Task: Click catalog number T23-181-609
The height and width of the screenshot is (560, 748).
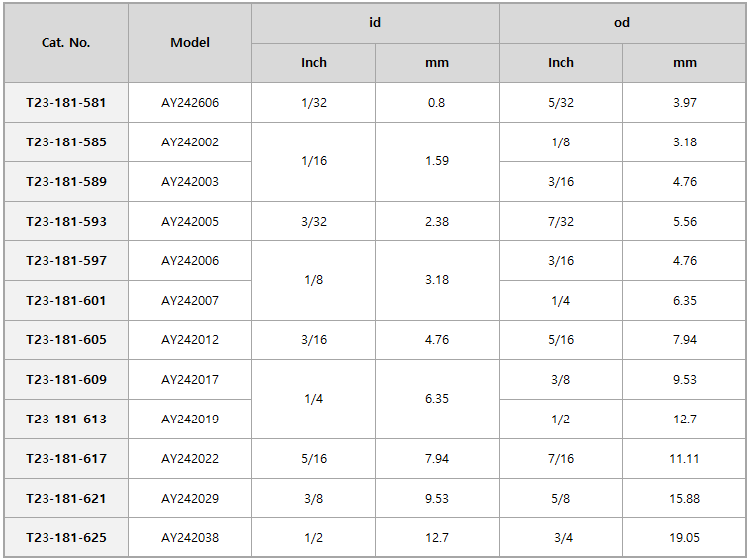Action: click(x=66, y=380)
